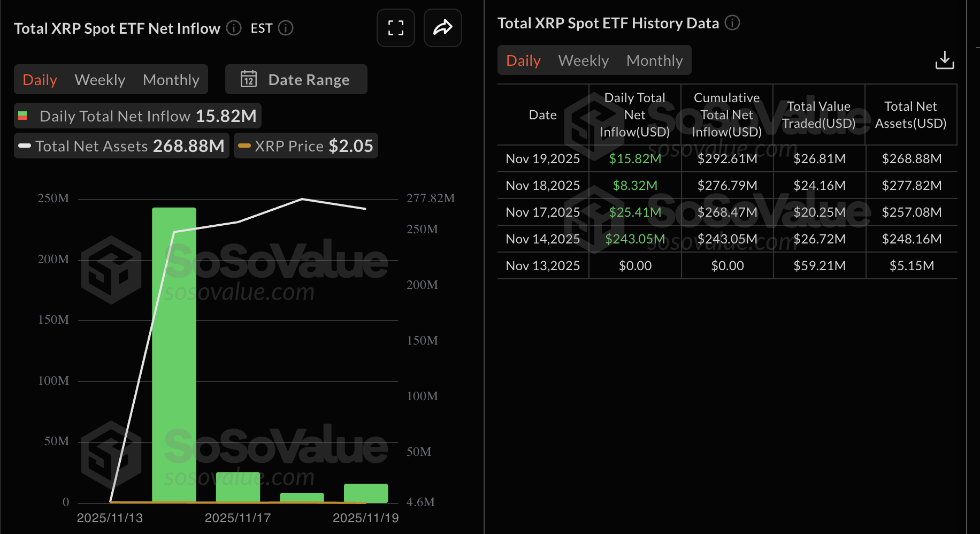Click the calendar icon inside Date Range
980x534 pixels.
[x=249, y=79]
